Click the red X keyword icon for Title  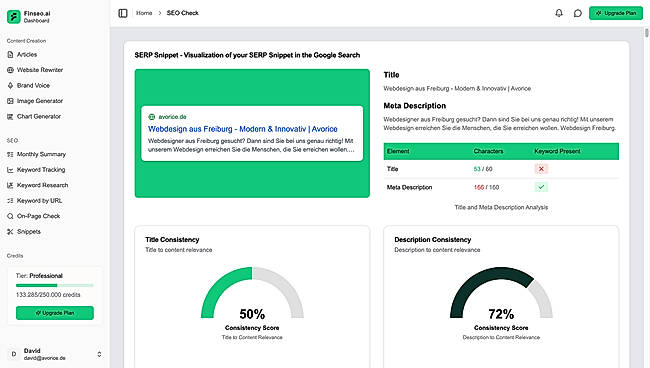coord(541,169)
